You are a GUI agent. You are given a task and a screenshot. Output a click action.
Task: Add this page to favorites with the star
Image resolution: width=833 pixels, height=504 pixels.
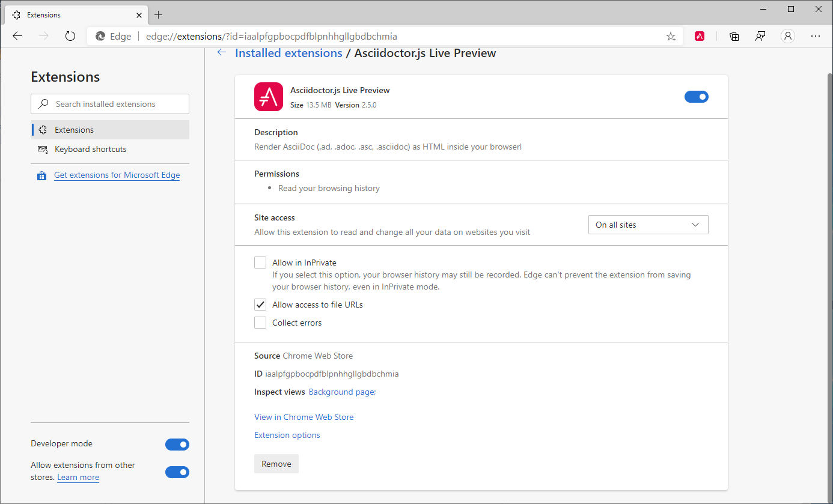tap(670, 36)
